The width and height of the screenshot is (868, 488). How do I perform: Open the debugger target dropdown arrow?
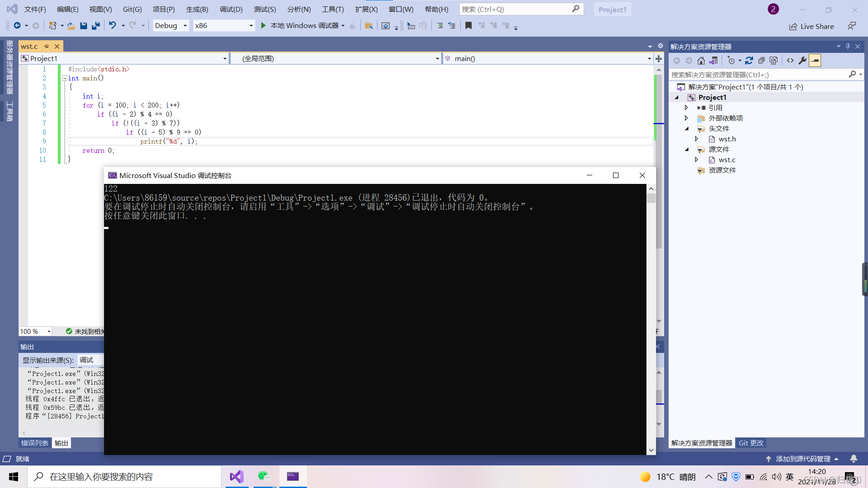[x=343, y=26]
